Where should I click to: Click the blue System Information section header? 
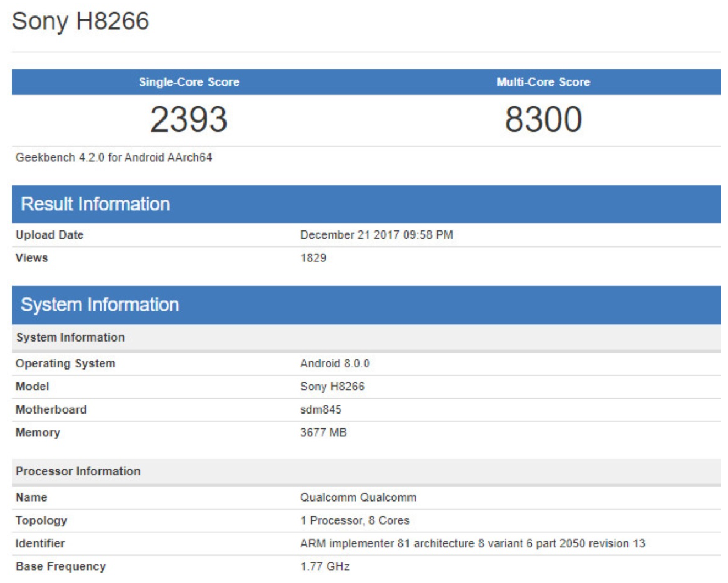(x=366, y=305)
